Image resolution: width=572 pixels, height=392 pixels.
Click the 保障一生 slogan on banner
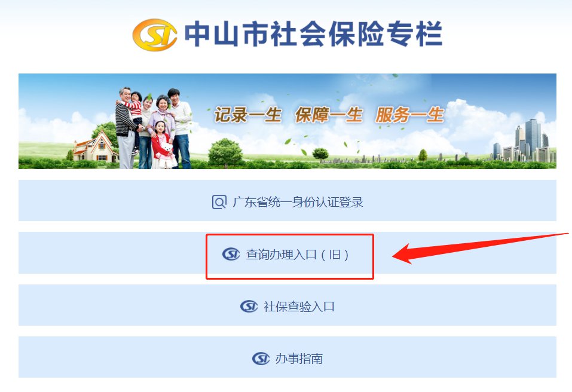(329, 115)
